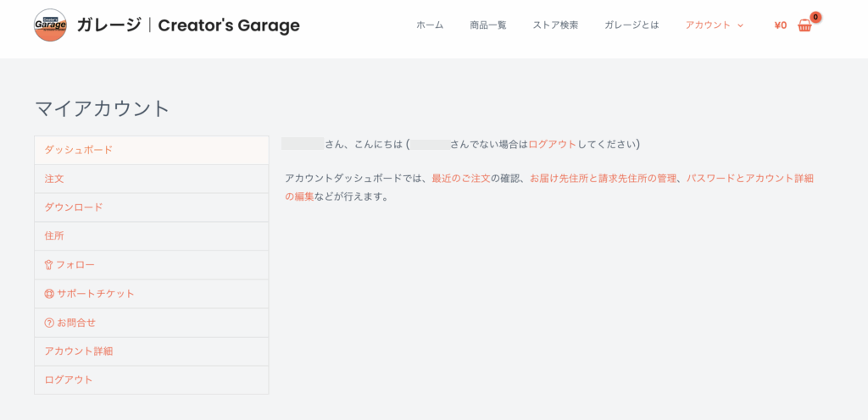Select ガレージとは in the header menu
The height and width of the screenshot is (420, 868).
tap(632, 25)
